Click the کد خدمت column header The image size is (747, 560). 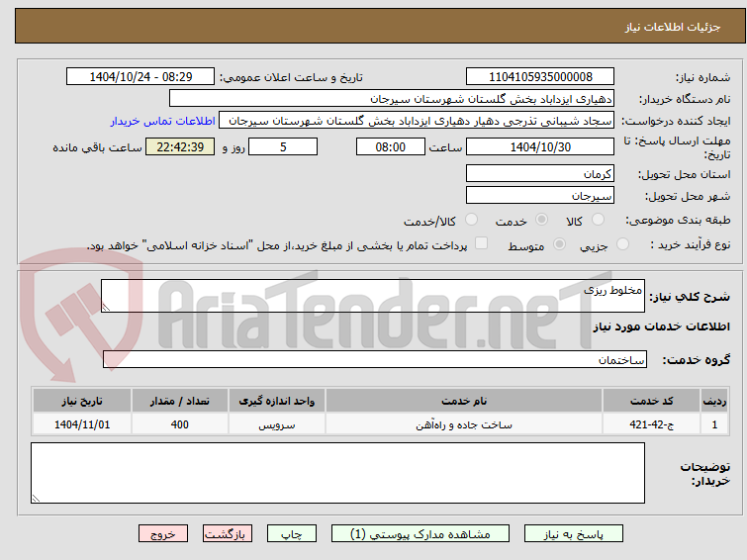(x=651, y=401)
